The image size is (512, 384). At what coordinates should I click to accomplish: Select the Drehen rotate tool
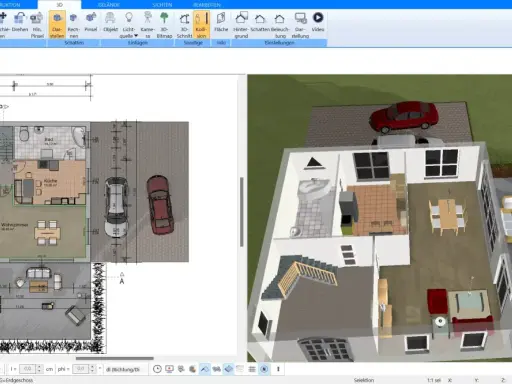(x=20, y=22)
